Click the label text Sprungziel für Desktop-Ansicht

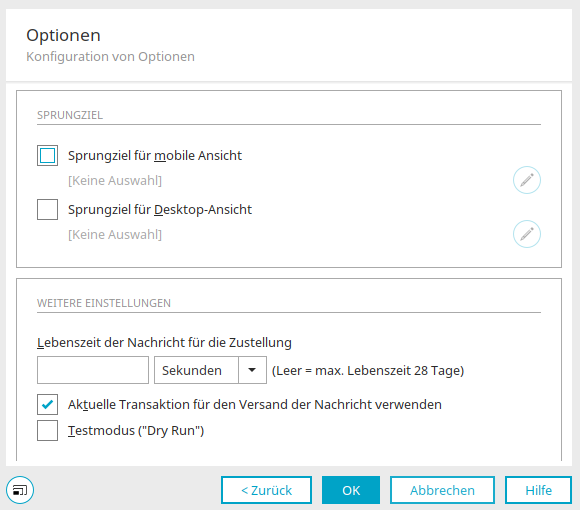tap(160, 210)
